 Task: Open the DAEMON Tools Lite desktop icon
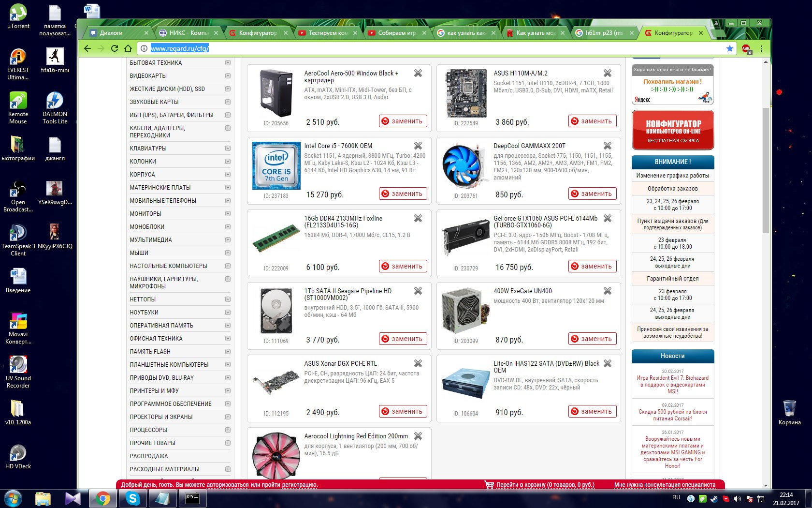(55, 107)
